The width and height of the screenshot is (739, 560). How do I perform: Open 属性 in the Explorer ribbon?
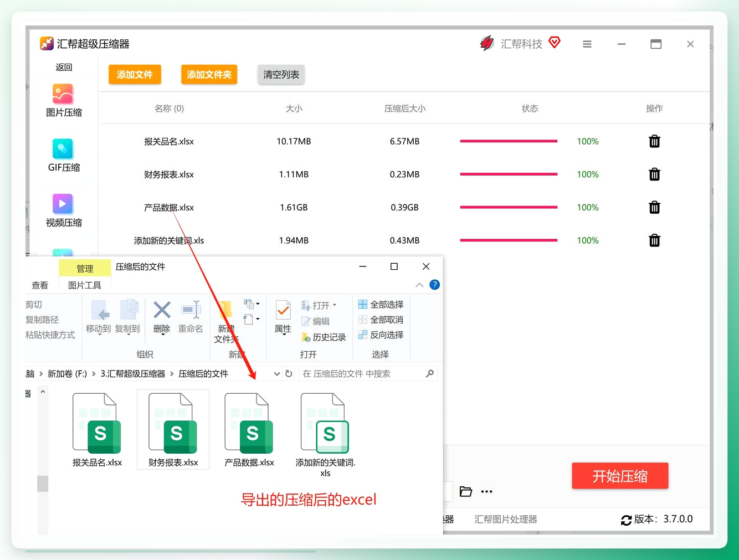(x=283, y=317)
